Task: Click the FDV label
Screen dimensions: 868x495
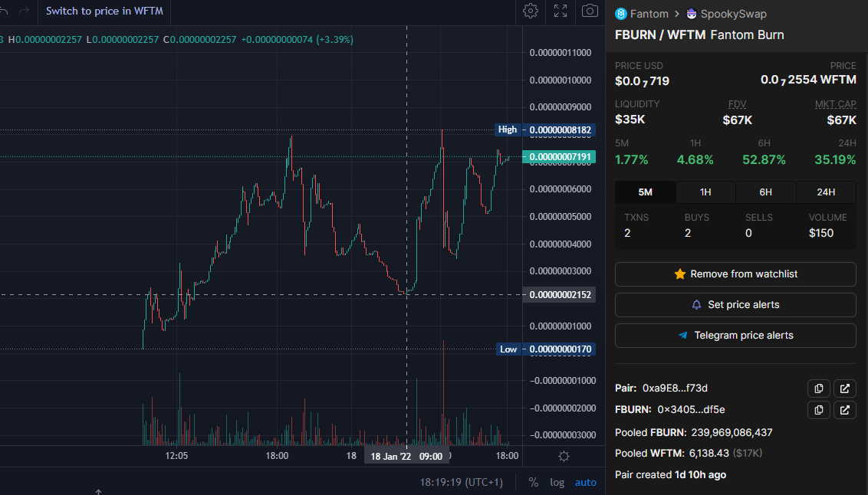Action: pyautogui.click(x=738, y=104)
